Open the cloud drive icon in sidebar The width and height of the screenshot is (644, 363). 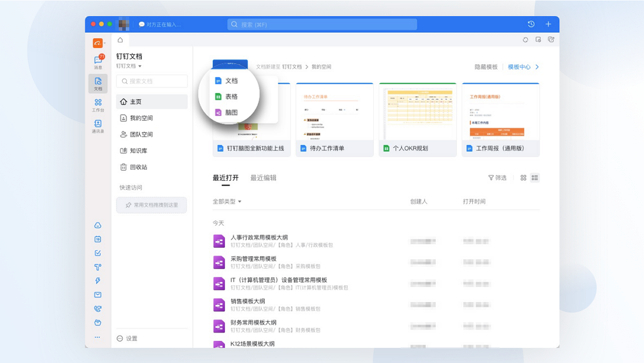tap(98, 225)
